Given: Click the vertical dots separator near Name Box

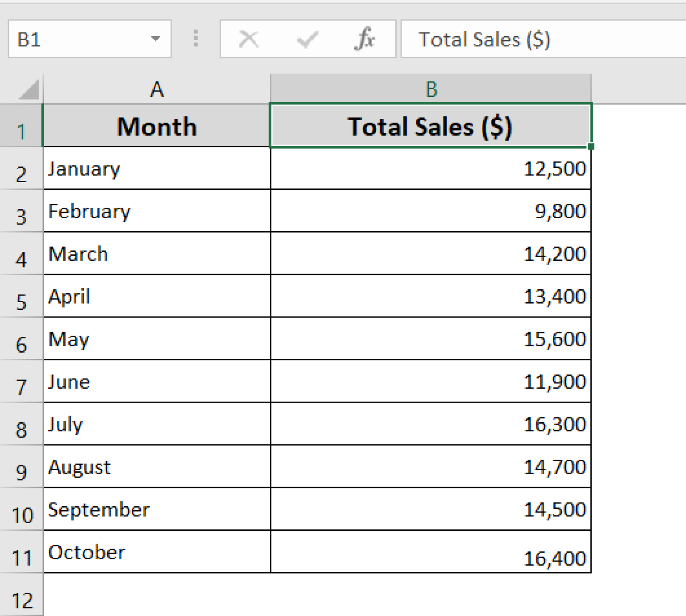Looking at the screenshot, I should (195, 38).
